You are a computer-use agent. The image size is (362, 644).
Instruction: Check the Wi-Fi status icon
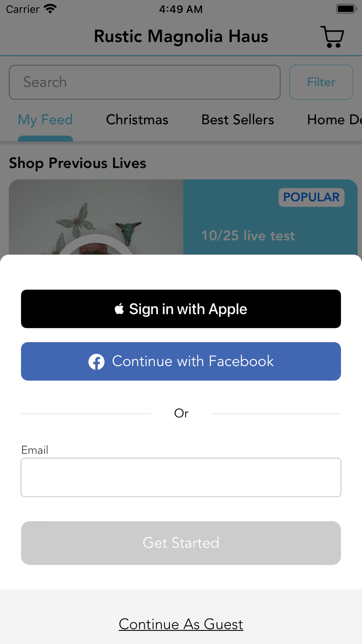tap(50, 9)
